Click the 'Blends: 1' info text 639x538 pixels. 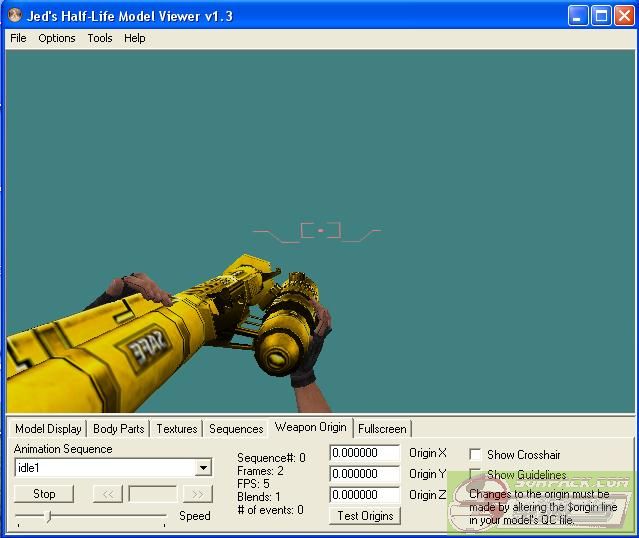258,497
